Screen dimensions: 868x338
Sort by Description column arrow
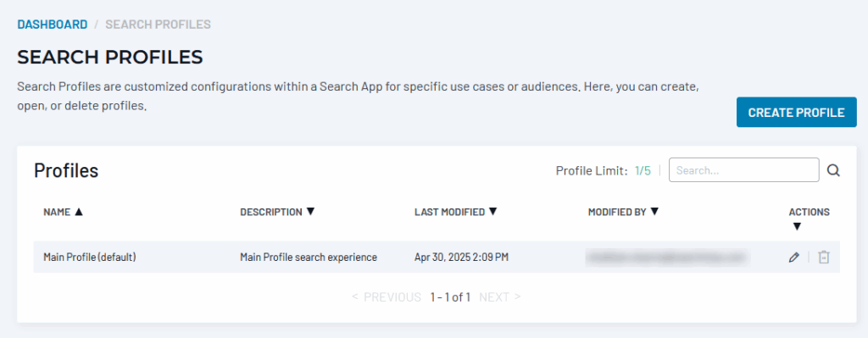pyautogui.click(x=310, y=212)
